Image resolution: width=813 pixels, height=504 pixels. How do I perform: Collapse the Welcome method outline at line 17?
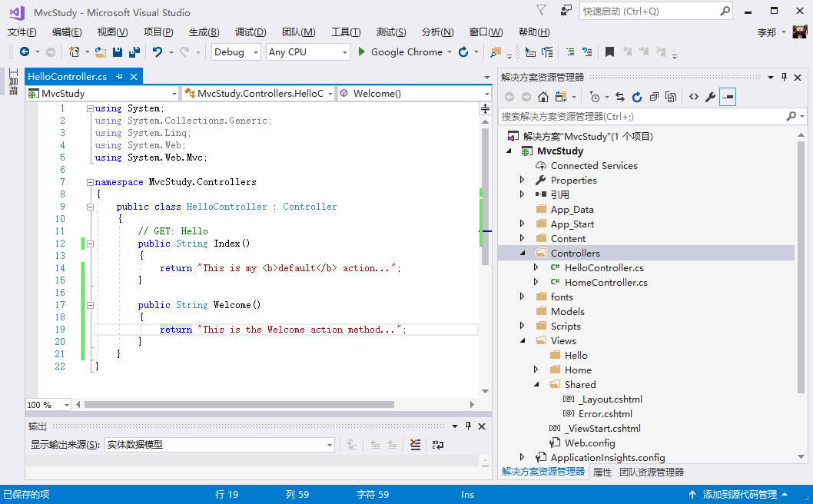coord(90,306)
